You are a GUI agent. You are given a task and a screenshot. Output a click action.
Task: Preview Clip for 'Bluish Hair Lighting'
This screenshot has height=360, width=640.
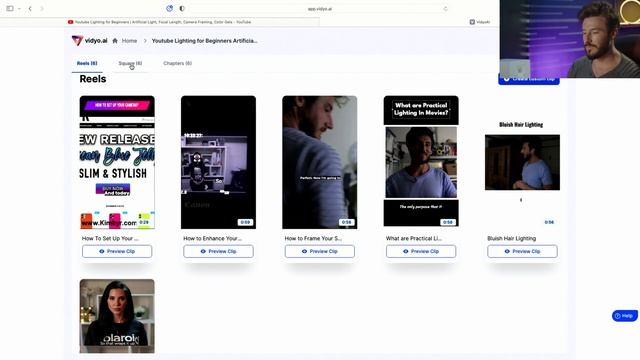(522, 251)
